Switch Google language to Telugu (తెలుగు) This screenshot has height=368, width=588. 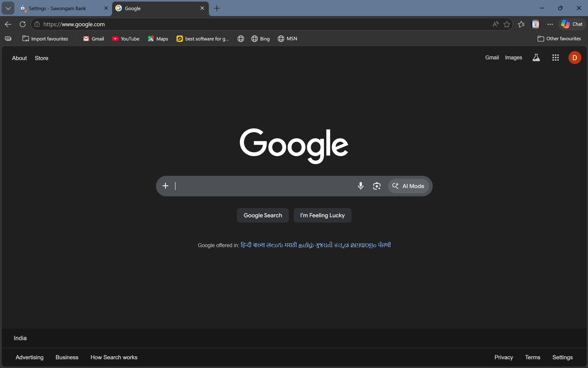point(275,245)
